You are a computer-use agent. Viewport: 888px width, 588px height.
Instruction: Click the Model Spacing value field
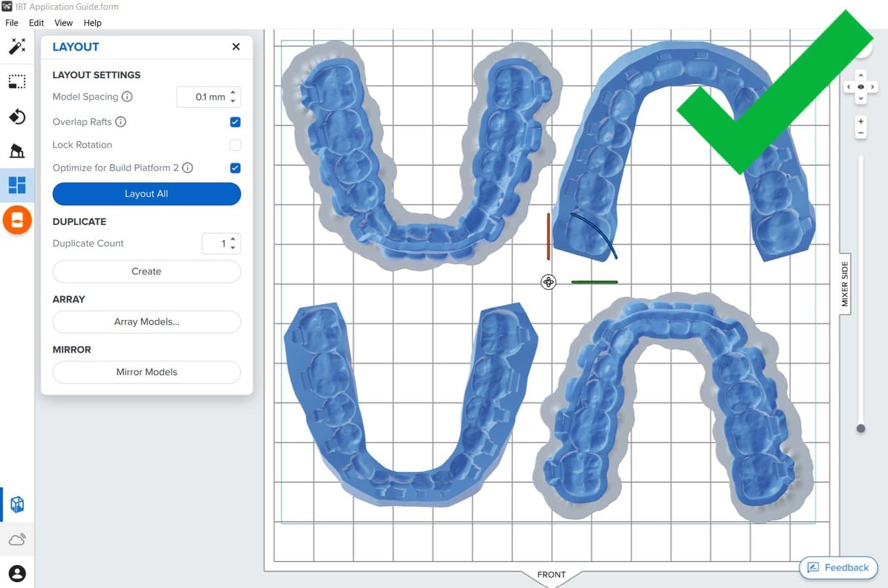coord(209,97)
